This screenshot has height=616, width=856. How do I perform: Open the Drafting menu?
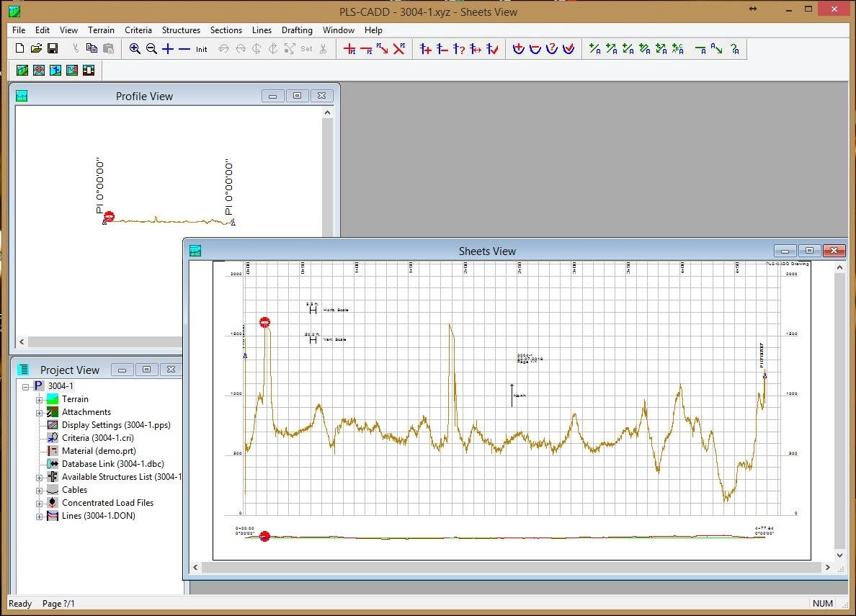tap(297, 30)
